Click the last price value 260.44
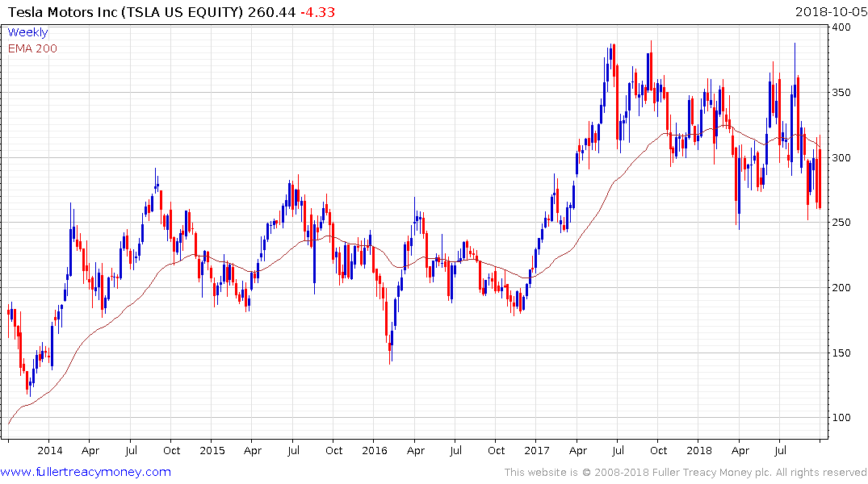 pyautogui.click(x=271, y=12)
